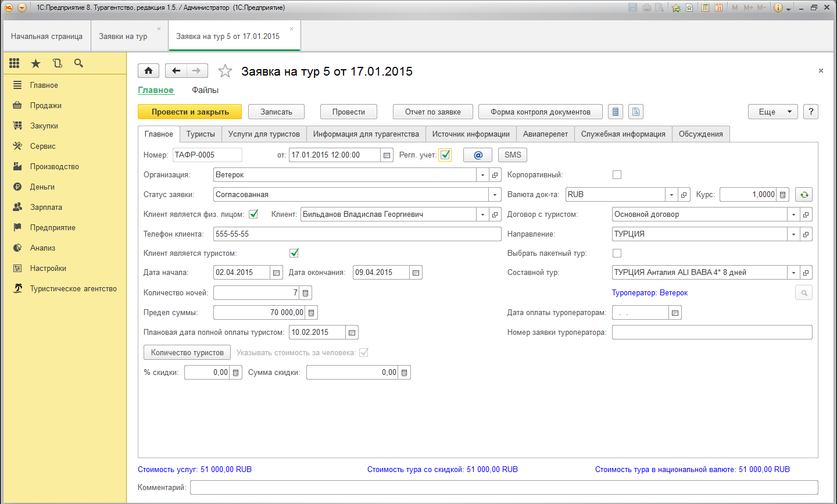Image resolution: width=837 pixels, height=504 pixels.
Task: Open the Авиаперелет tab
Action: 545,134
